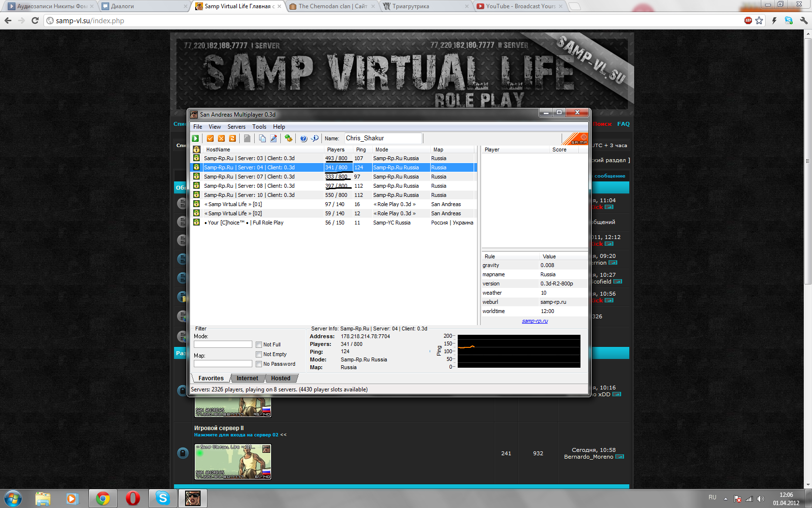812x508 pixels.
Task: Click the grey Master List page icon
Action: 247,138
